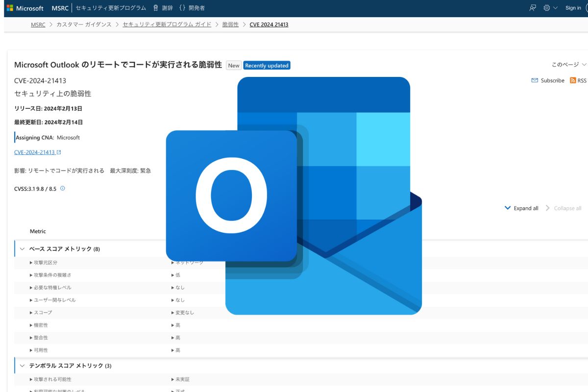
Task: Open the このページ dropdown
Action: (x=569, y=65)
